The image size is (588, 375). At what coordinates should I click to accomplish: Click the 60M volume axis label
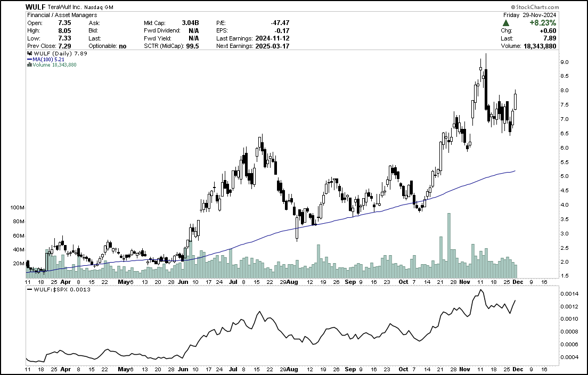[x=19, y=236]
